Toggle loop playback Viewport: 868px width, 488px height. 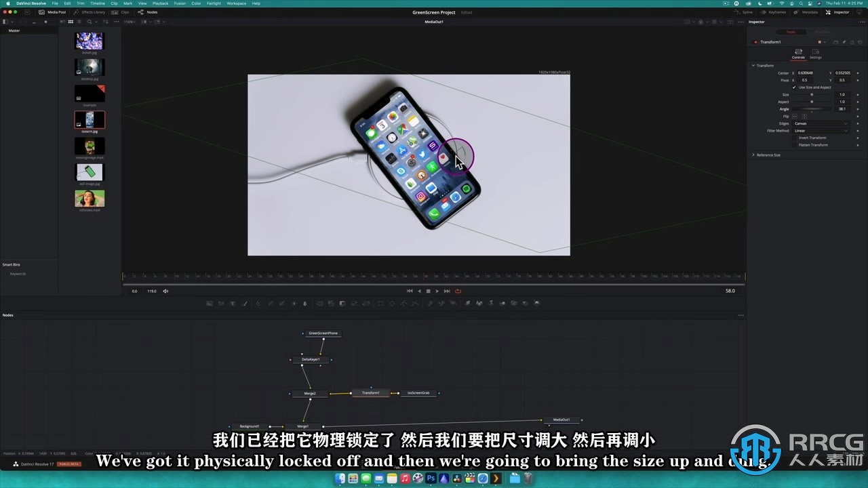click(x=458, y=291)
